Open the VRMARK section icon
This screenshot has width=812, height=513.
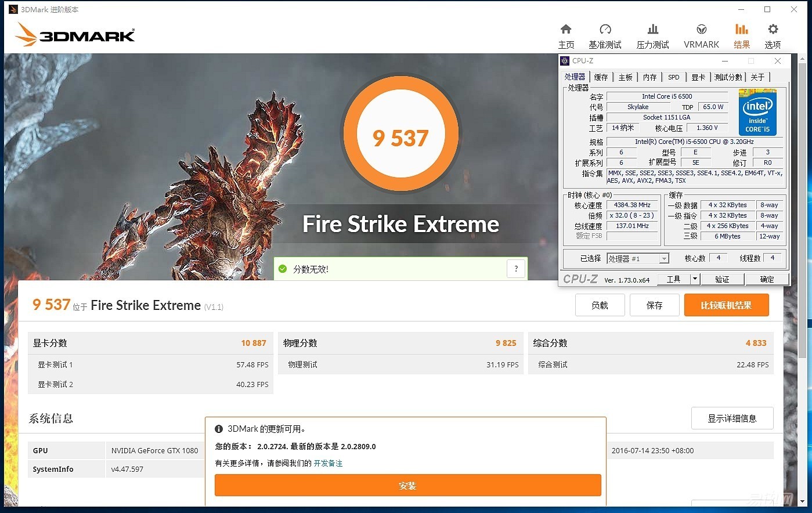(701, 30)
